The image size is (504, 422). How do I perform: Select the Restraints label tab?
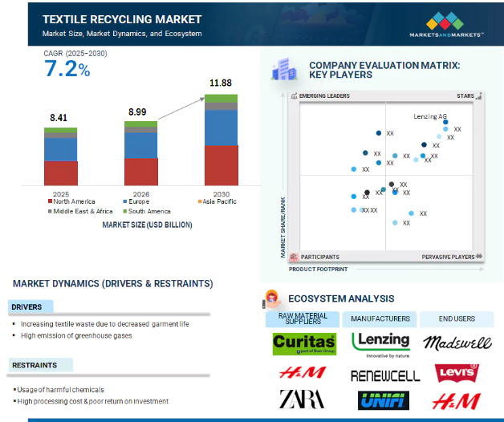click(x=40, y=365)
